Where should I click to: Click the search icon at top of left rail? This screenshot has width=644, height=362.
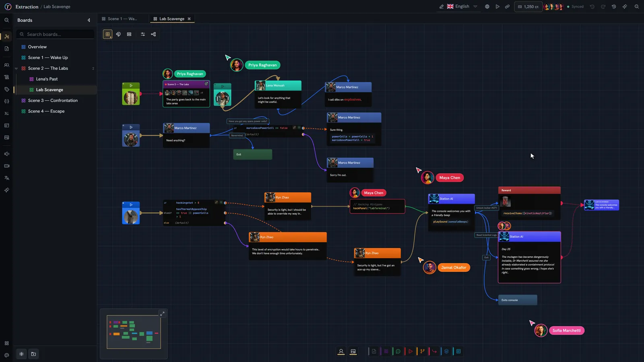point(6,20)
